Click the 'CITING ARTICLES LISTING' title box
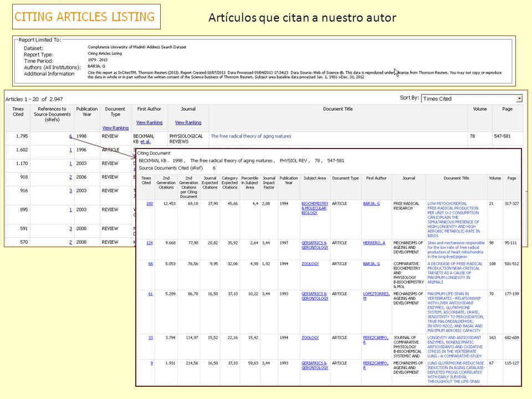 click(86, 17)
